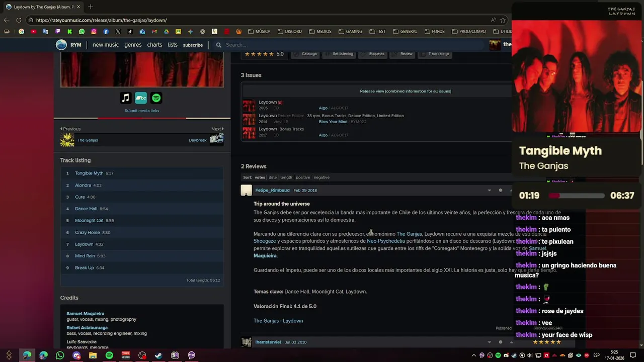Screen dimensions: 644x362
Task: Open the Facebook bookmark icon
Action: (106, 31)
